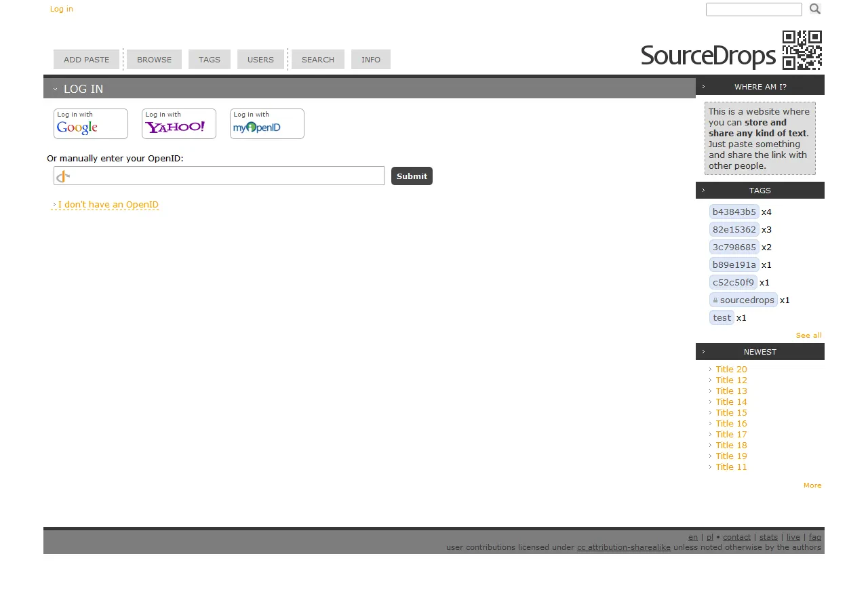
Task: Select tag b43843b5
Action: click(x=734, y=212)
